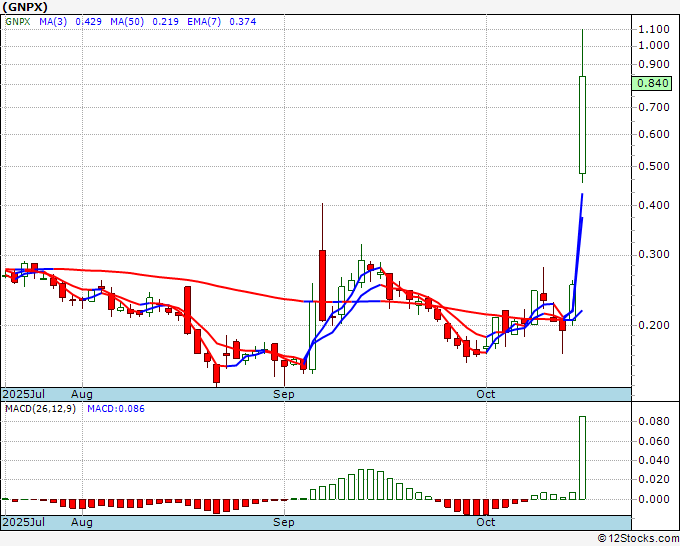The height and width of the screenshot is (546, 680).
Task: Click the 0.080 MACD axis label
Action: click(x=654, y=422)
